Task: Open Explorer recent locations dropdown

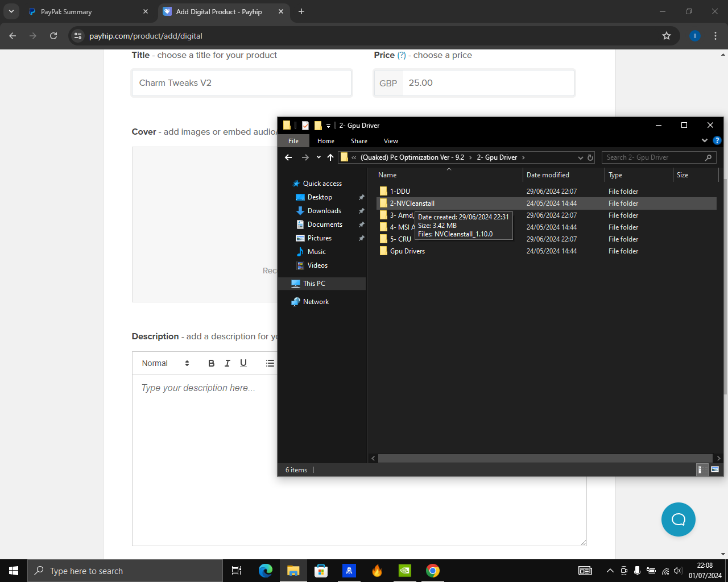Action: 318,157
